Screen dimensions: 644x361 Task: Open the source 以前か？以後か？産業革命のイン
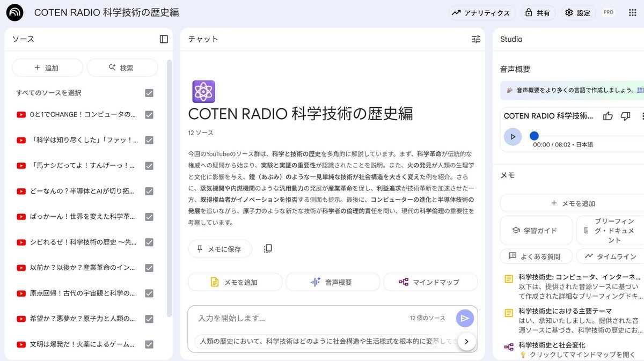coord(83,268)
